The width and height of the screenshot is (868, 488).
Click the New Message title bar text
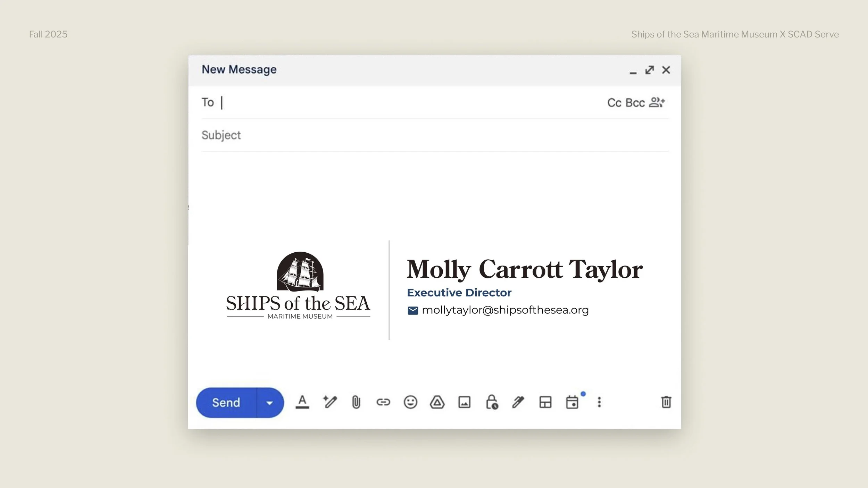click(x=239, y=70)
